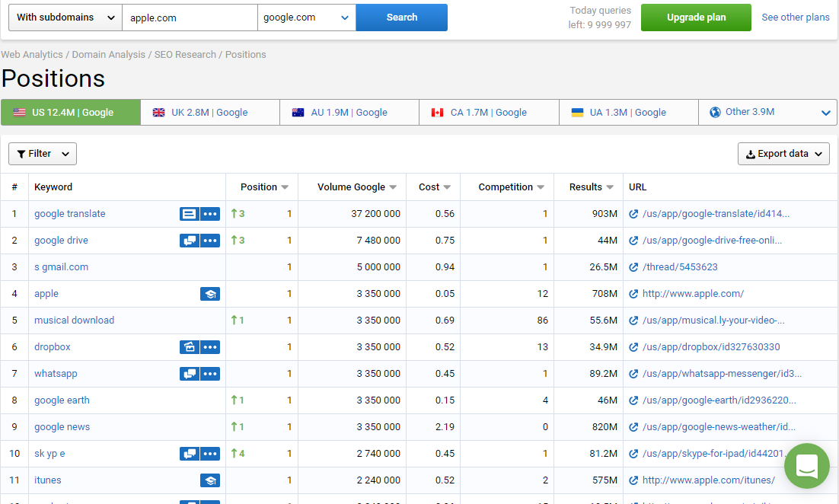The width and height of the screenshot is (839, 504).
Task: Open chat-bubble feature icon for google drive
Action: 190,241
